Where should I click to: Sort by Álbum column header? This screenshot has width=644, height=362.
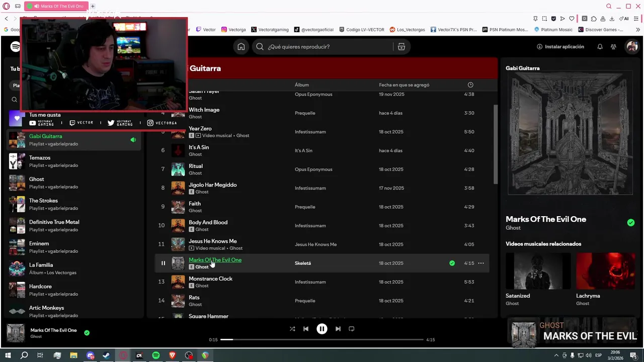pyautogui.click(x=302, y=85)
